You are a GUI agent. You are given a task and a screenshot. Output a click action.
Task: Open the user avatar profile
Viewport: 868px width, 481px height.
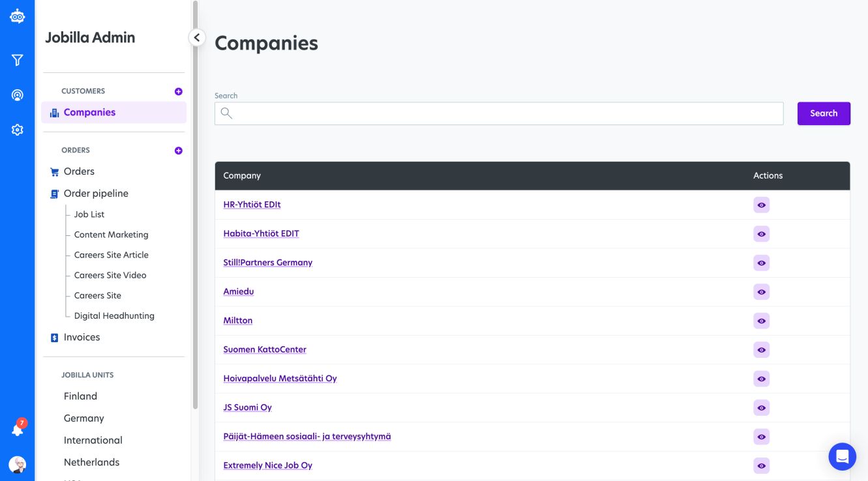click(x=18, y=465)
